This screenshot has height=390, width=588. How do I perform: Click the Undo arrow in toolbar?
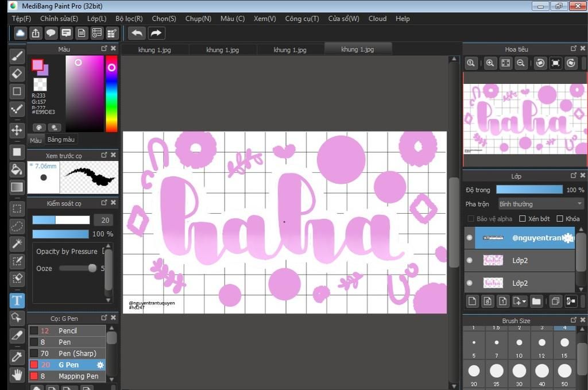[x=137, y=33]
